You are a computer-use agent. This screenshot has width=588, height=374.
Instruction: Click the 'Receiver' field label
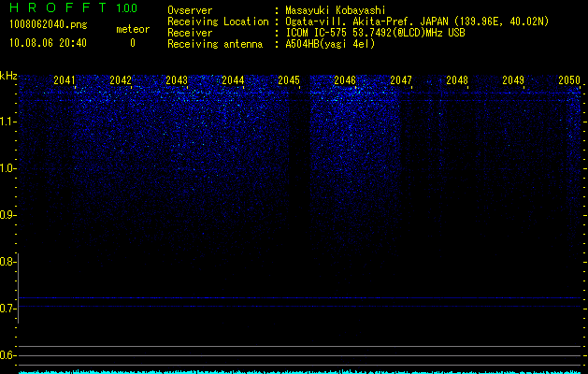coord(190,33)
